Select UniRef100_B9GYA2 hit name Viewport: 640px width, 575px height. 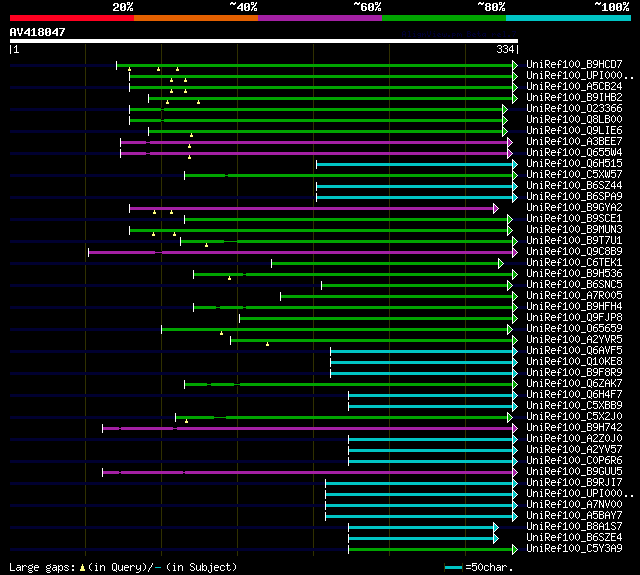click(x=574, y=208)
